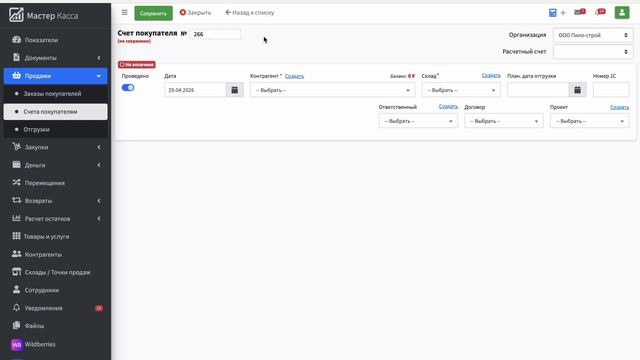
Task: Click the Деньги sidebar icon
Action: coord(16,165)
